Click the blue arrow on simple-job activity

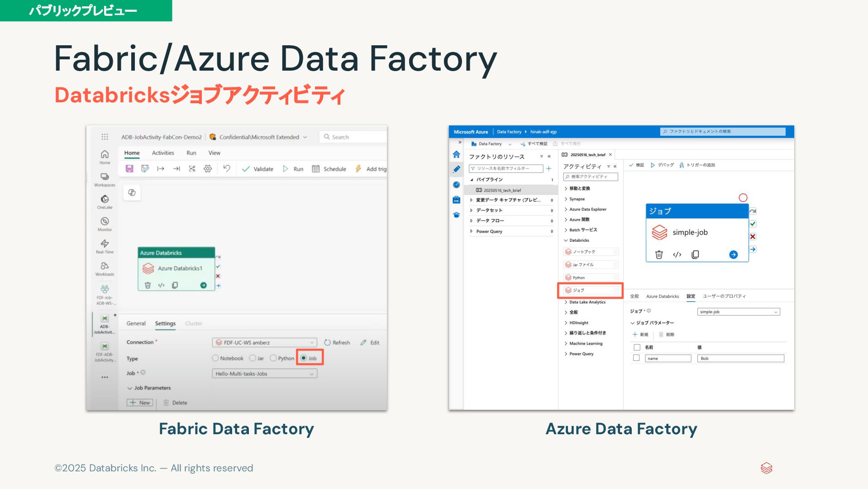[x=734, y=255]
